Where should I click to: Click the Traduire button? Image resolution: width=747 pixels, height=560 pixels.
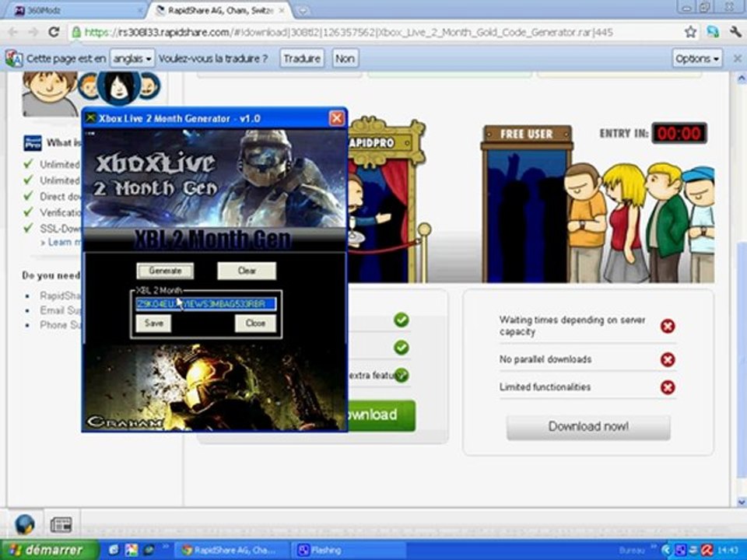click(x=302, y=58)
